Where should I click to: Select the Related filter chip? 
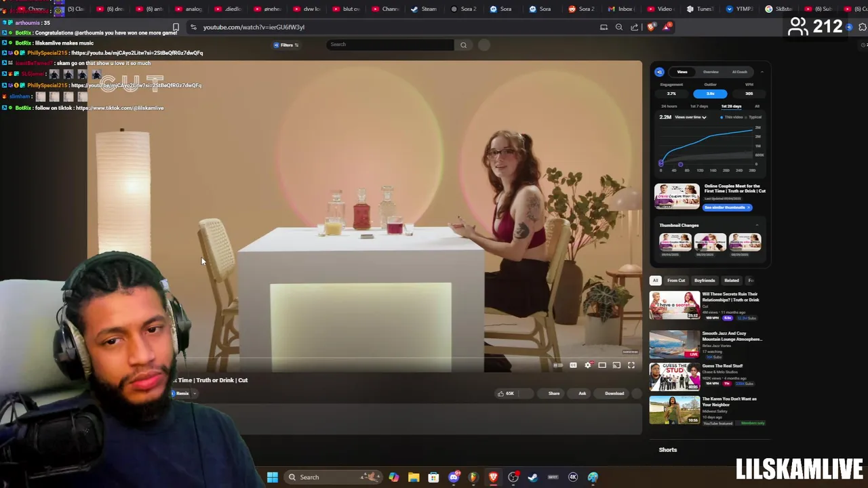(731, 281)
